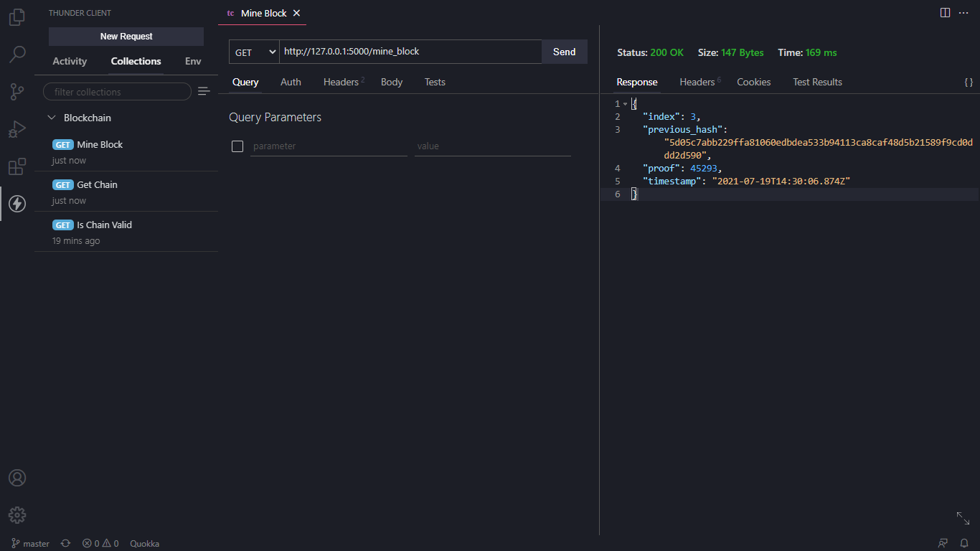Open the Get Chain request
980x551 pixels.
click(126, 191)
